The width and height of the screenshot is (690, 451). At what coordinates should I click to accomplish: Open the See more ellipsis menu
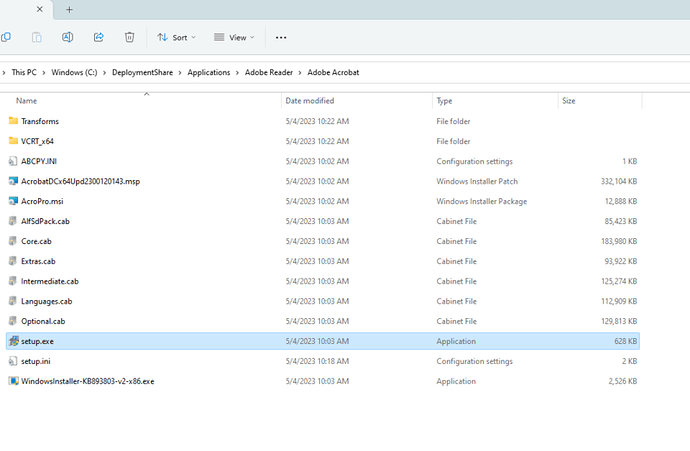click(x=281, y=37)
